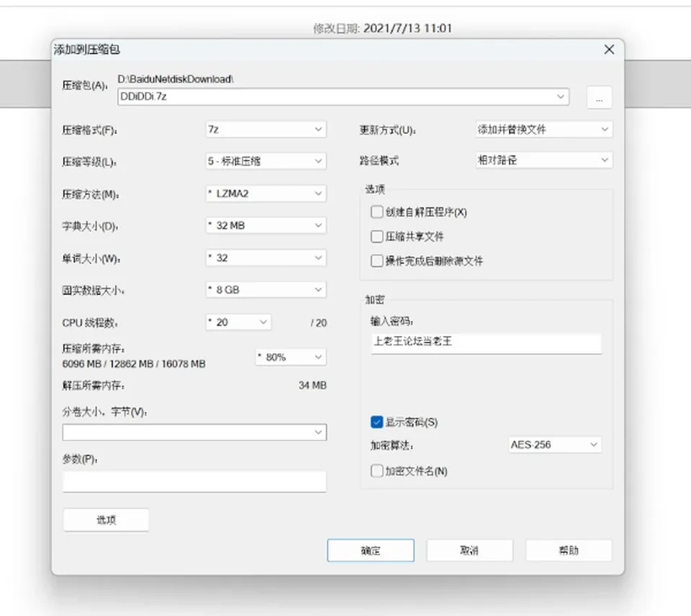
Task: Click the memory text 6096 MB / 12862 MB / 16078 MB
Action: [x=134, y=364]
